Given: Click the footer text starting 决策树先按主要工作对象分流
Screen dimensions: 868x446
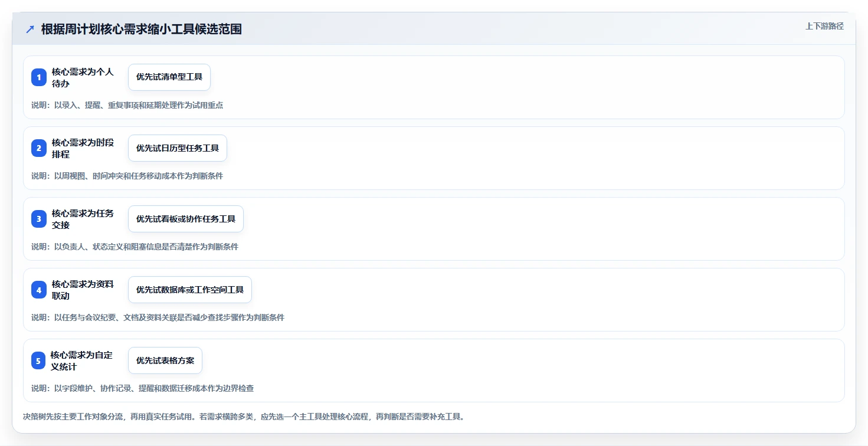Looking at the screenshot, I should pos(244,417).
